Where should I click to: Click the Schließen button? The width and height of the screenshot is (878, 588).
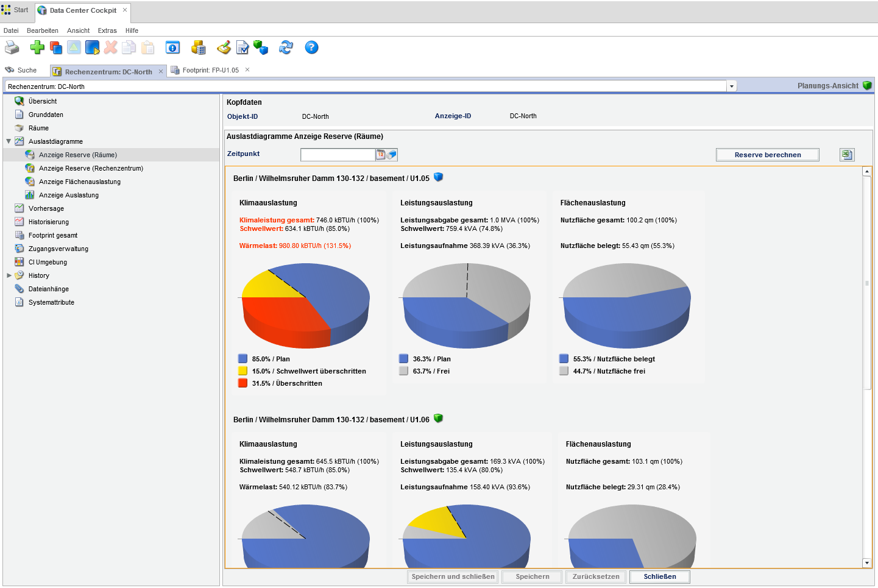pos(660,576)
